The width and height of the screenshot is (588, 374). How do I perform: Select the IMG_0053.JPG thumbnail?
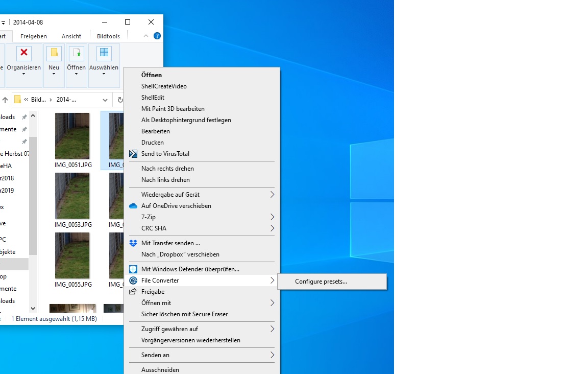point(72,196)
